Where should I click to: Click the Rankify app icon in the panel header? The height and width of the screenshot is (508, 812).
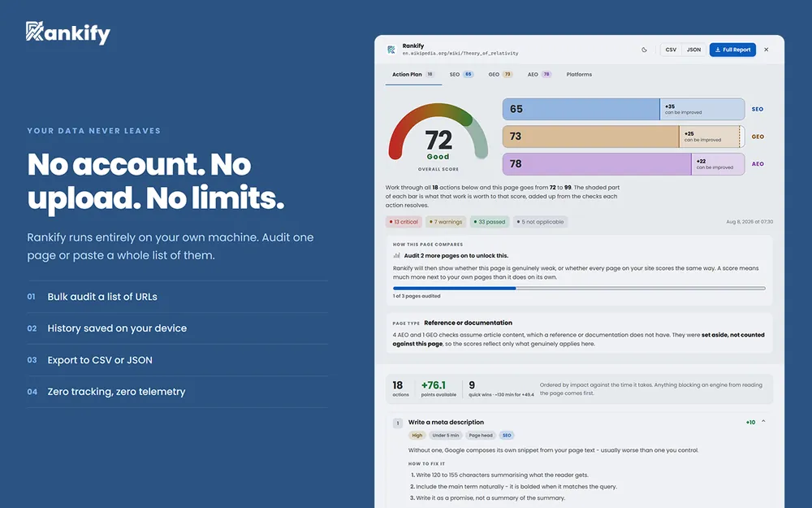[x=391, y=50]
